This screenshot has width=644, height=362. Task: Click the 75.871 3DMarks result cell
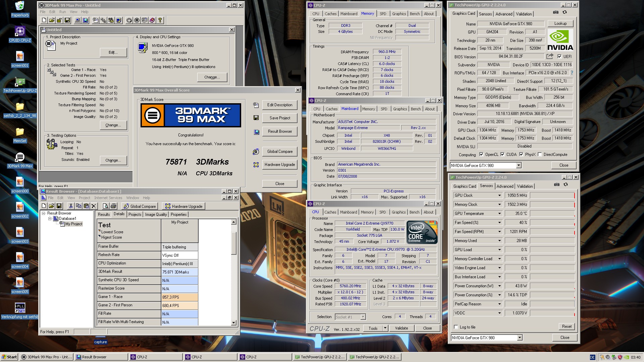point(180,272)
